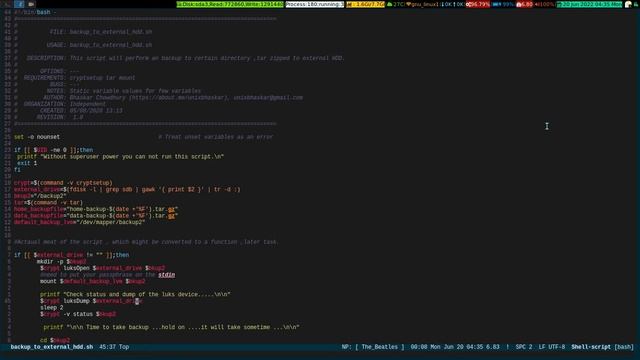
Task: Click the cursor position 45:37 Top in status line
Action: point(114,347)
